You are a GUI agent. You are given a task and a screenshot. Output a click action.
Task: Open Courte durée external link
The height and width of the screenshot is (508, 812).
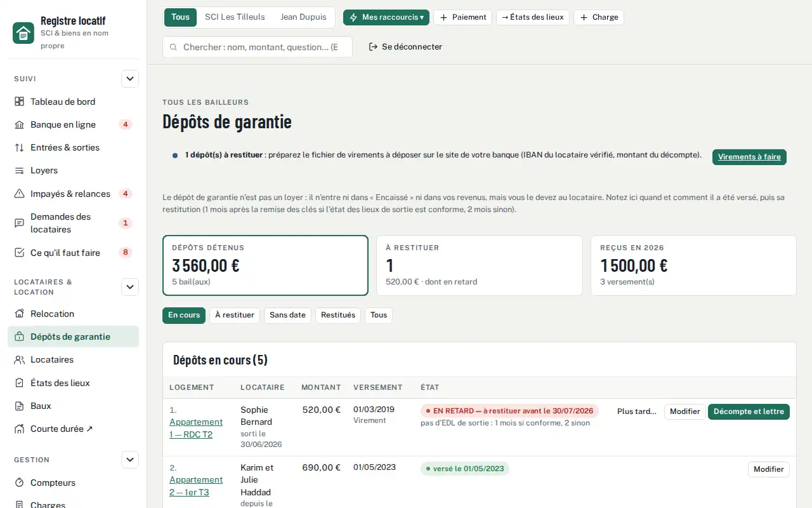73,429
